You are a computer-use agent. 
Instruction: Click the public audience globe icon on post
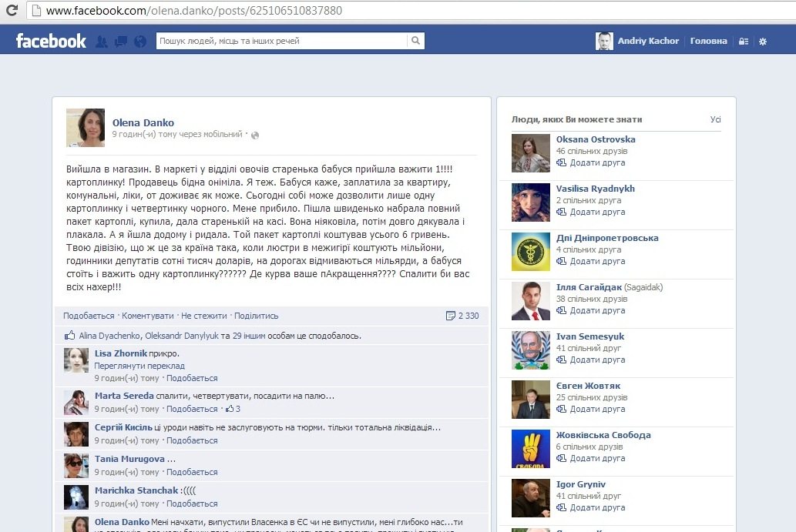(255, 135)
